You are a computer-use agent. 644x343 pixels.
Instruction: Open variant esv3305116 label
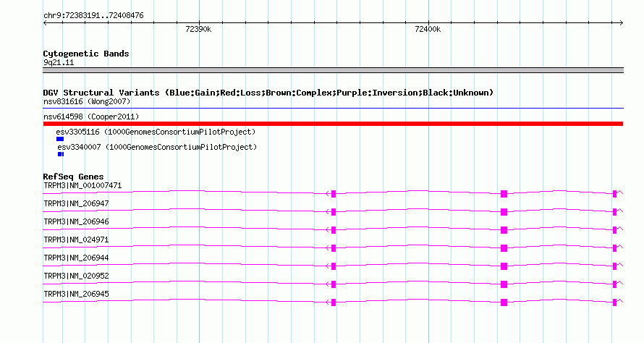[156, 132]
